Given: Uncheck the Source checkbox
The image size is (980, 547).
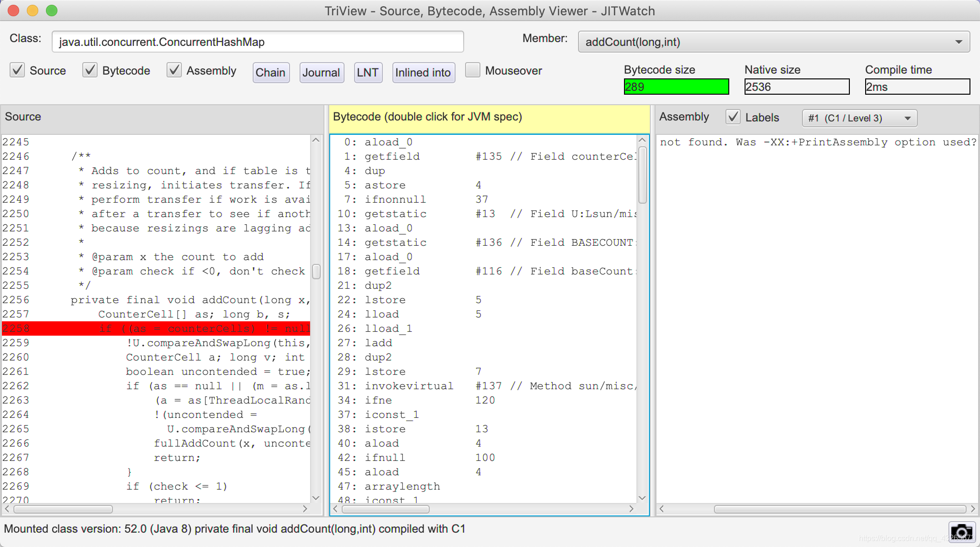Looking at the screenshot, I should click(18, 70).
